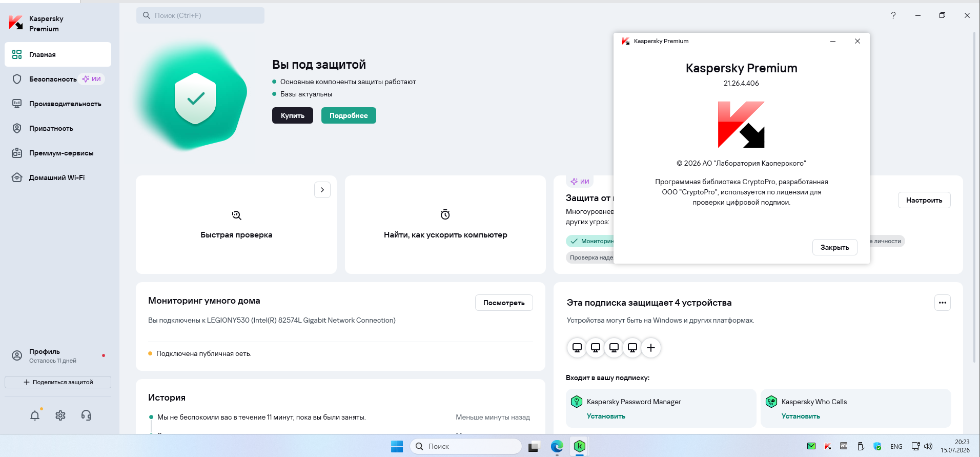
Task: Go to the Главная section
Action: pos(58,54)
